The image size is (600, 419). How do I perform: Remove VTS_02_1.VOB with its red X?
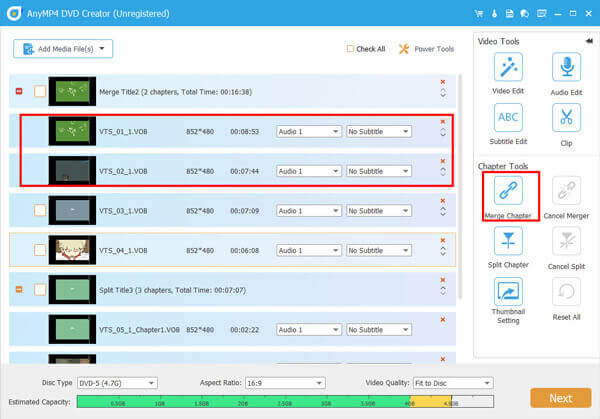click(443, 161)
